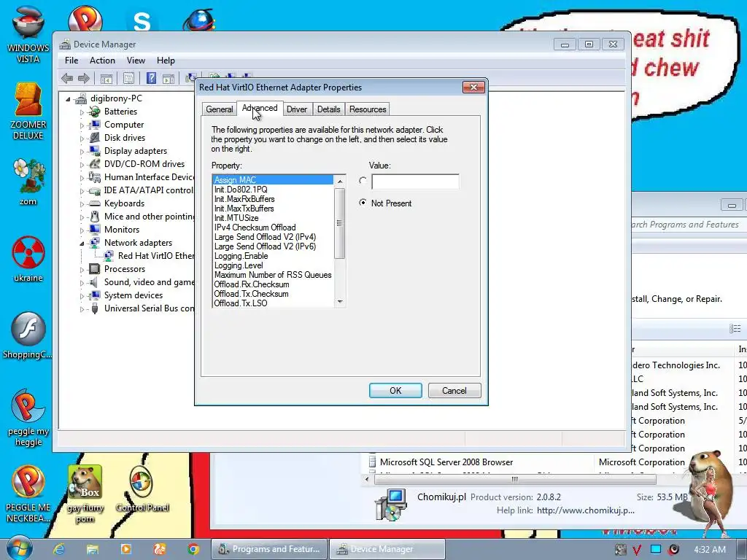The image size is (747, 560).
Task: Click the Device Manager taskbar button
Action: tap(387, 549)
